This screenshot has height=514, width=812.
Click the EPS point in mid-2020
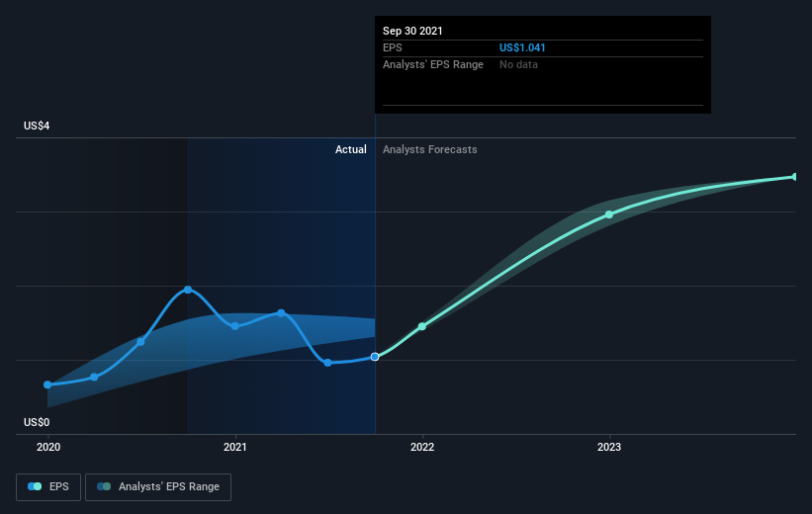140,342
